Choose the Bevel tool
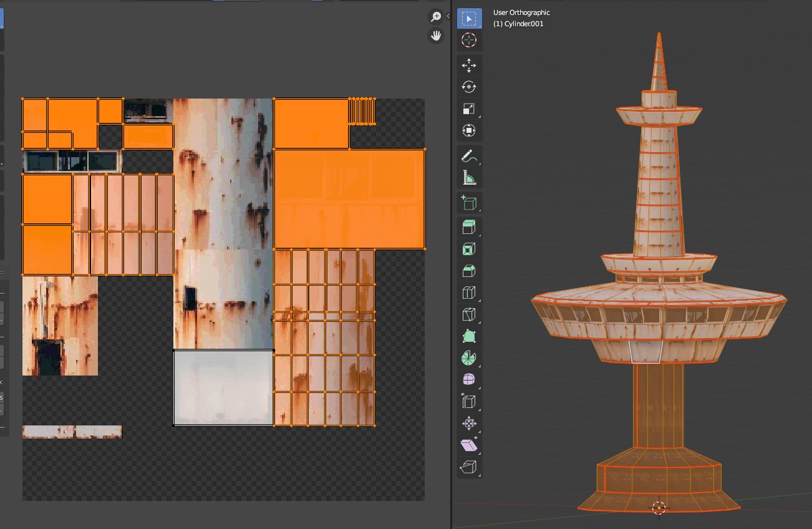Viewport: 812px width, 529px height. (469, 271)
